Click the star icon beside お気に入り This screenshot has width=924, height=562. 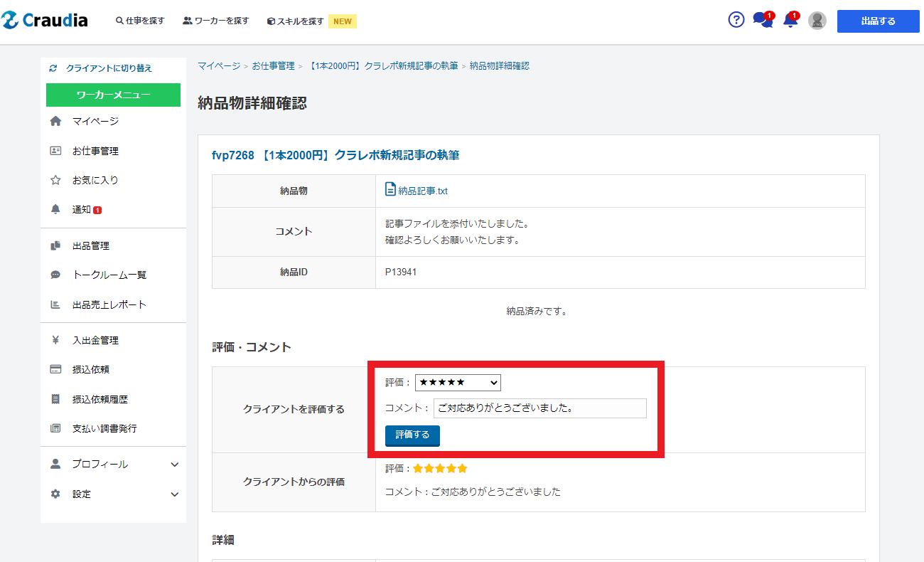pos(55,181)
